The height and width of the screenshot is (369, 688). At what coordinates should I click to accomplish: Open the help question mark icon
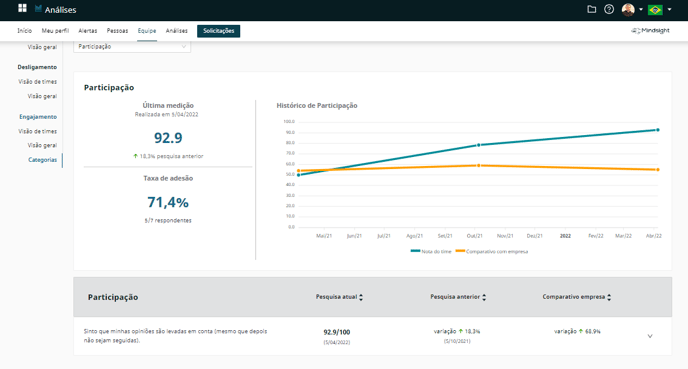(609, 9)
